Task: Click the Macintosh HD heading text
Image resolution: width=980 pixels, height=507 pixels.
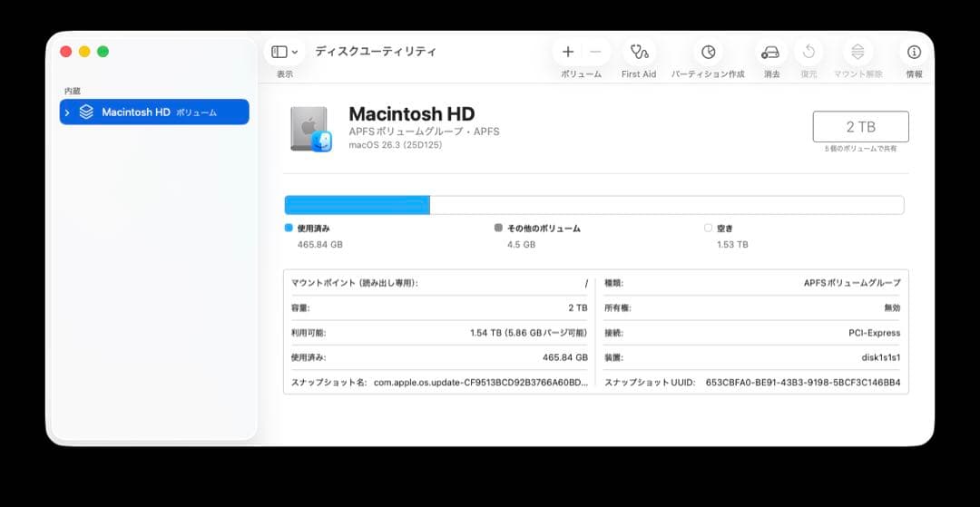Action: pyautogui.click(x=412, y=113)
